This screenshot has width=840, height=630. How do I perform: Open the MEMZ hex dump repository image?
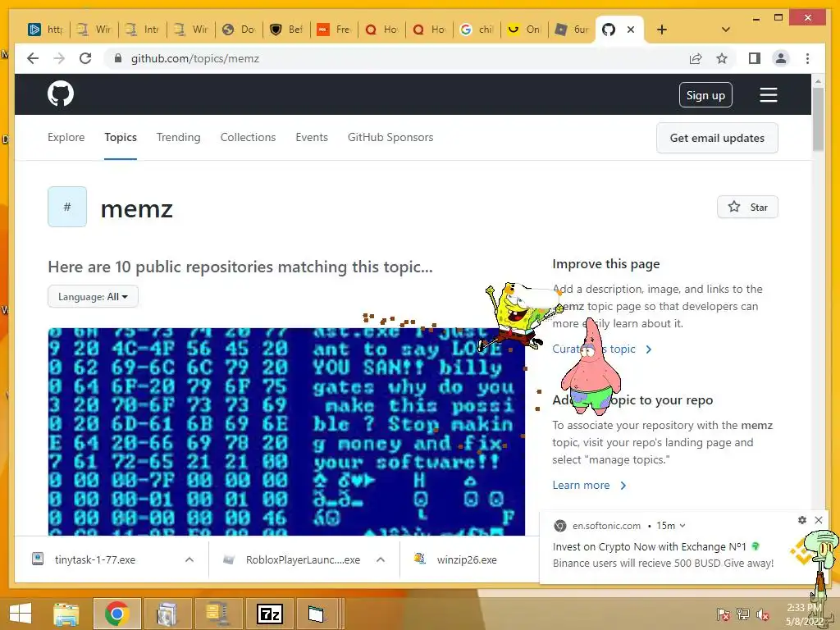pyautogui.click(x=286, y=431)
